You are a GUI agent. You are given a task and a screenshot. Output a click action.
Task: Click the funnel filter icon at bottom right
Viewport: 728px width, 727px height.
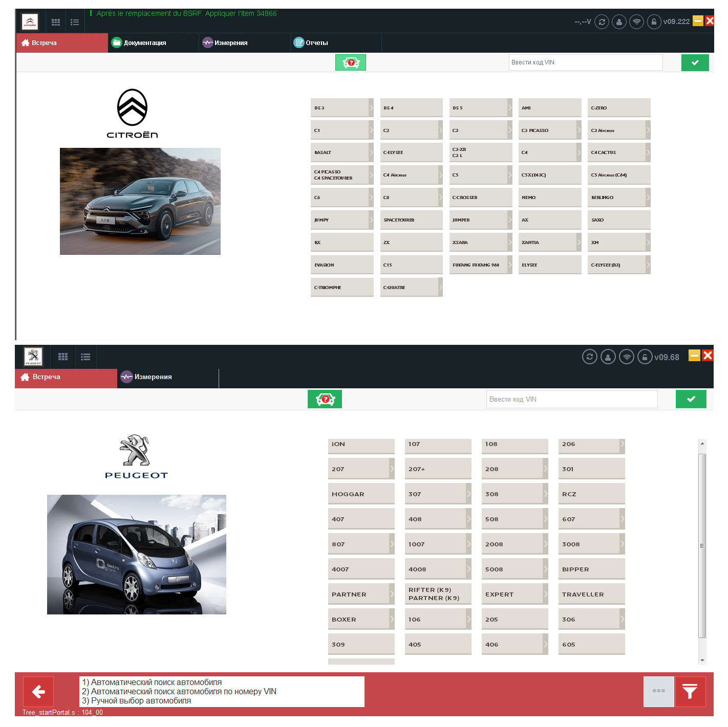(690, 692)
